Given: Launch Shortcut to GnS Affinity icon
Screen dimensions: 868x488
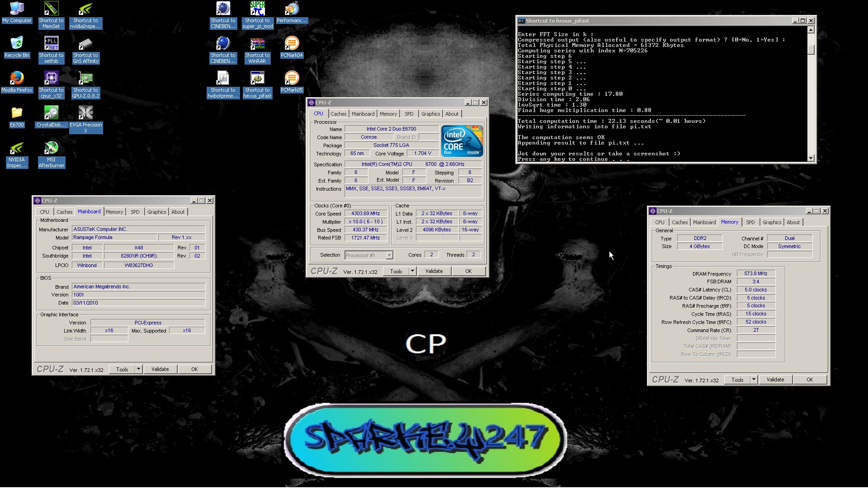Looking at the screenshot, I should pos(85,50).
